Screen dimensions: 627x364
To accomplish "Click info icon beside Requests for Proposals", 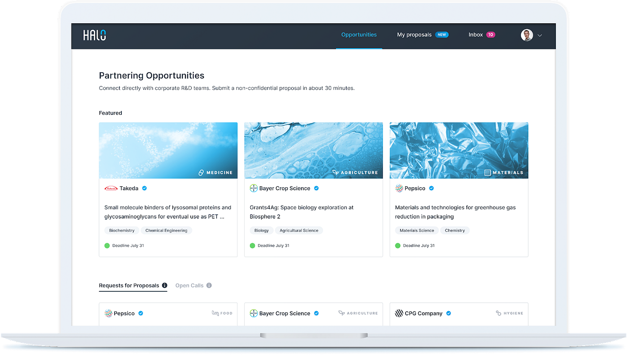I will pyautogui.click(x=165, y=285).
